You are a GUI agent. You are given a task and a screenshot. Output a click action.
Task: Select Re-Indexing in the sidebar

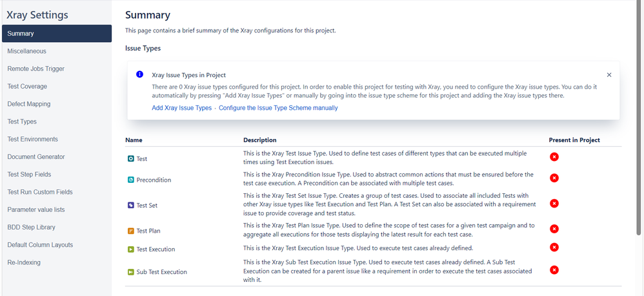[x=57, y=262]
